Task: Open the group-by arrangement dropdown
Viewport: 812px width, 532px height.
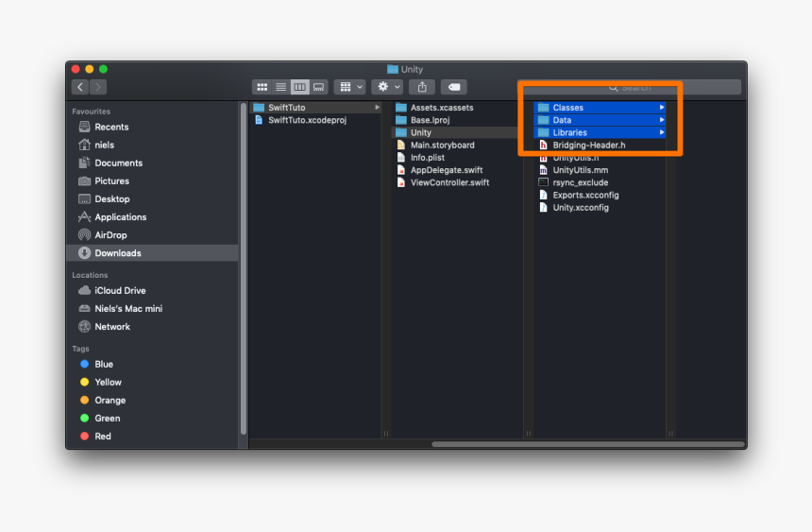Action: click(350, 87)
